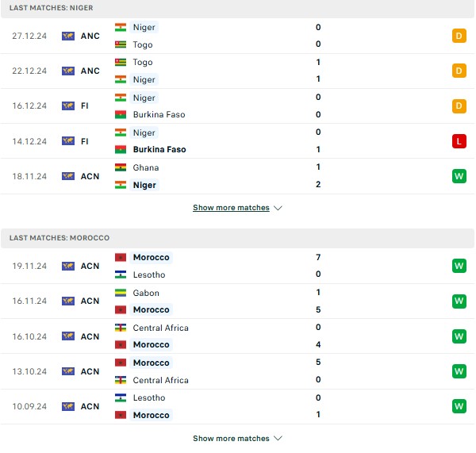Click the Burkina Faso flag in the 16.12.24 match
Viewport: 476px width, 453px height.
point(121,114)
